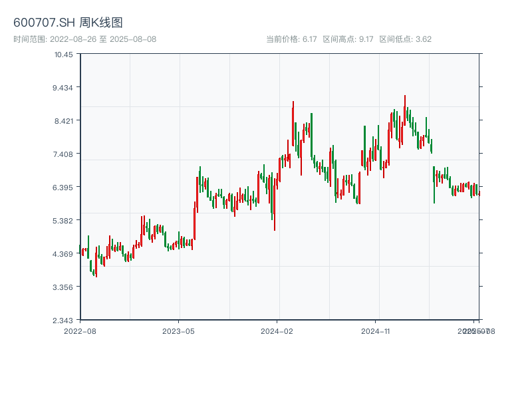Select the 5.382 price axis label
The image size is (532, 399).
[64, 221]
